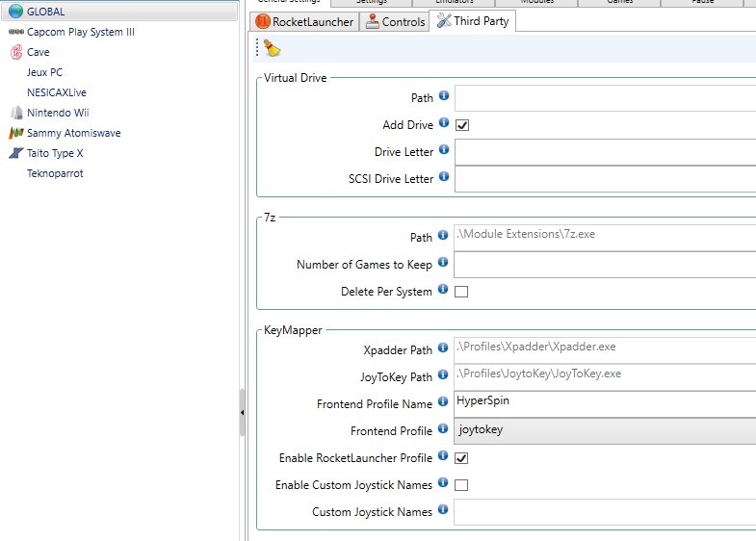Select Jeux PC in the systems list

point(44,72)
